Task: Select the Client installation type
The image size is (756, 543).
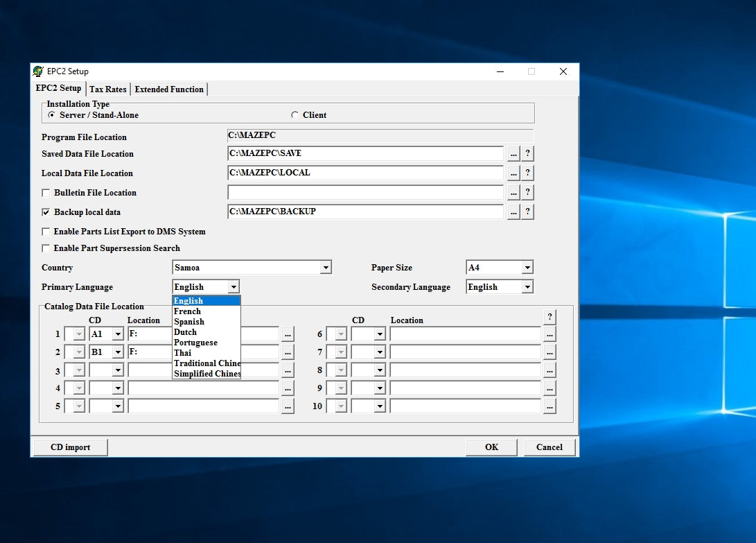Action: (295, 115)
